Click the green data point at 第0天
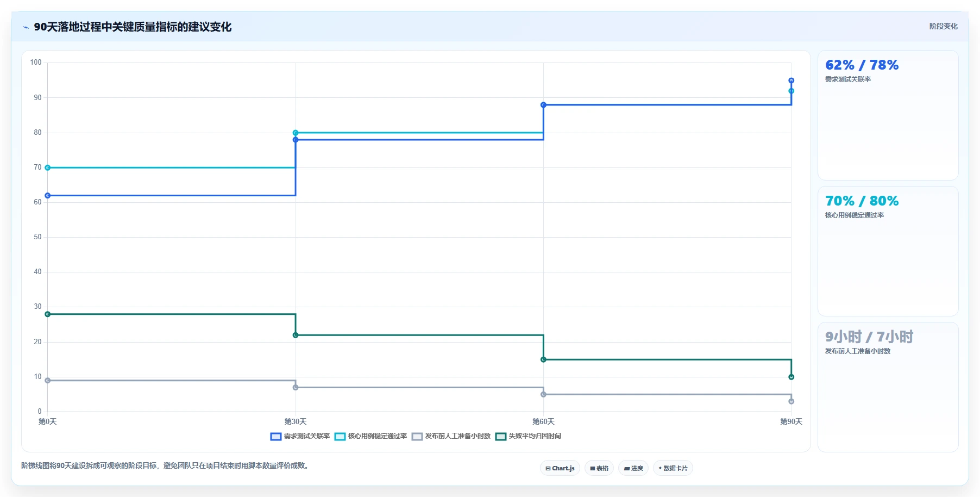The width and height of the screenshot is (980, 497). 48,314
